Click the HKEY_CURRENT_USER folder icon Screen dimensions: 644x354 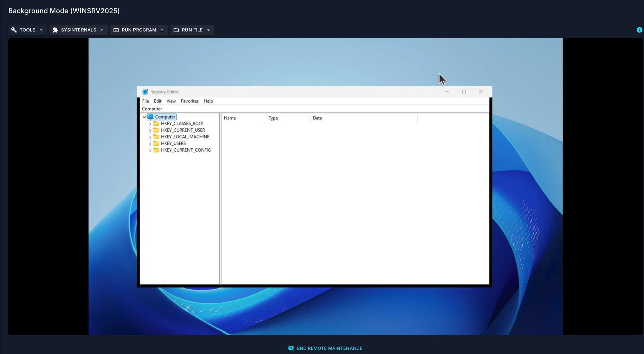point(156,130)
